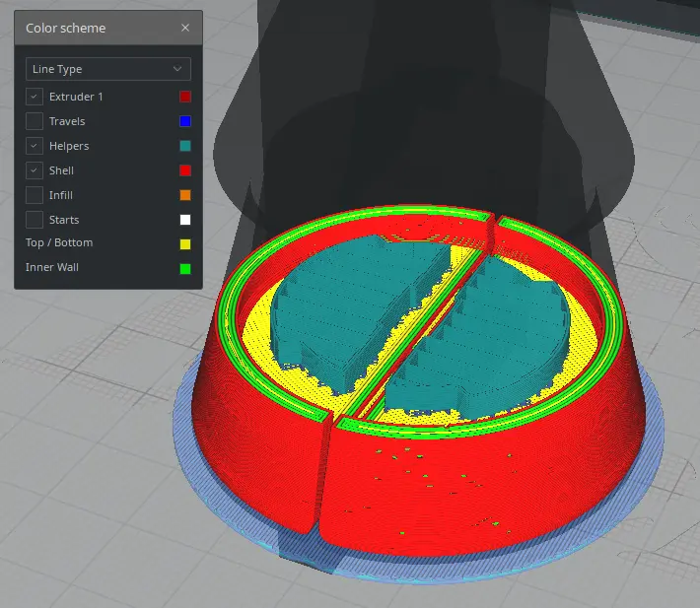Uncheck the Extruder 1 checkbox
The height and width of the screenshot is (608, 700).
point(35,97)
